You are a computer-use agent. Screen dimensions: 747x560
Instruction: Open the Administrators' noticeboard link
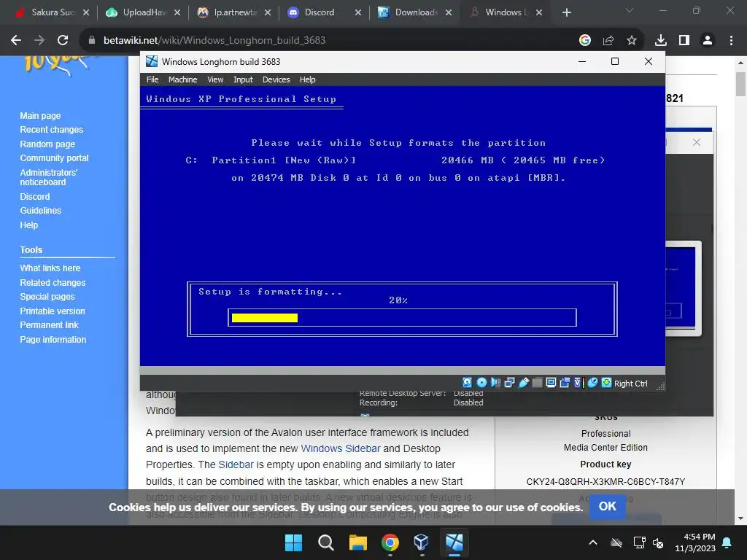pyautogui.click(x=48, y=177)
